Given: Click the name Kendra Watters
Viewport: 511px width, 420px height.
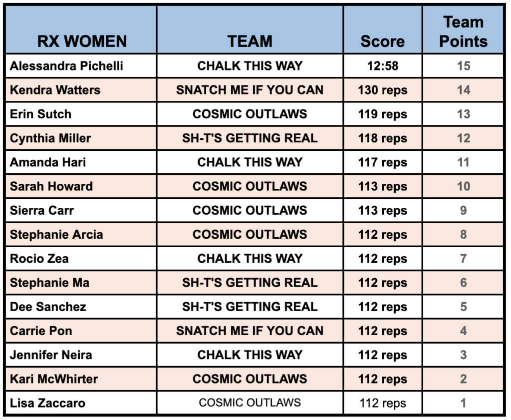Looking at the screenshot, I should (x=55, y=90).
